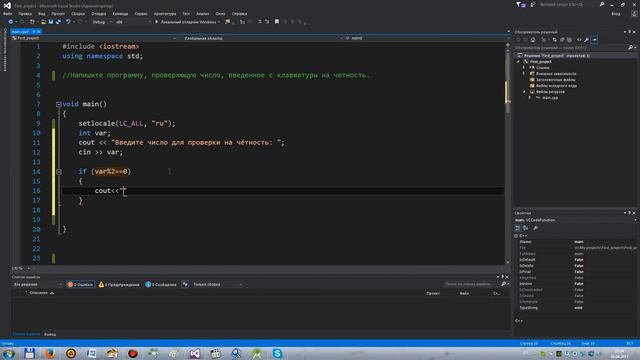Screen dimensions: 640x360
Task: Click the categorized view icon in Properties panel
Action: [x=518, y=228]
